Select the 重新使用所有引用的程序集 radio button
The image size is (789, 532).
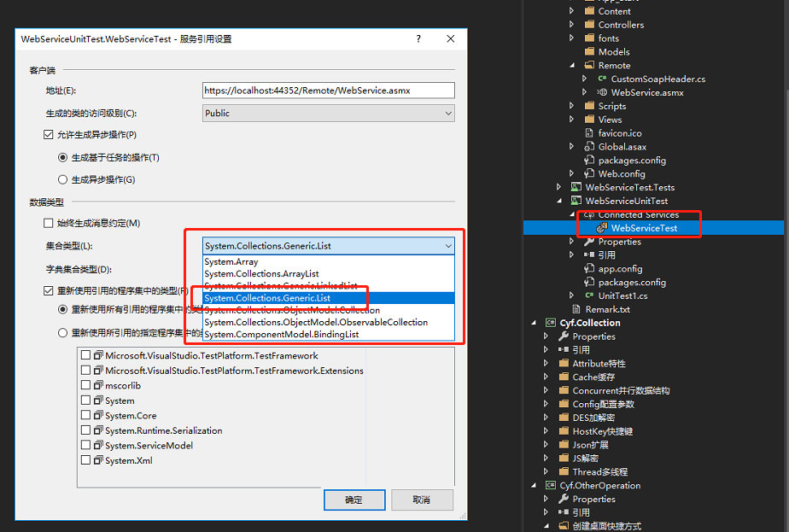click(x=62, y=309)
